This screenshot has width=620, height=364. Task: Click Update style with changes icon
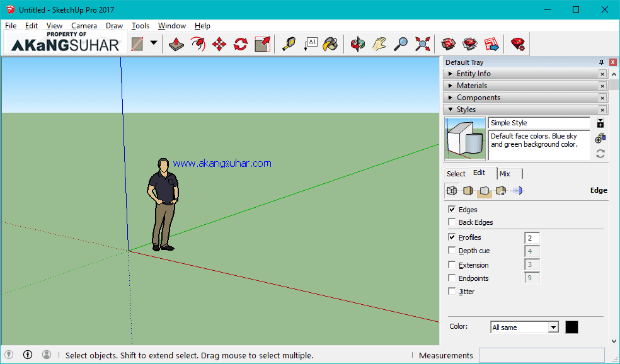coord(600,154)
